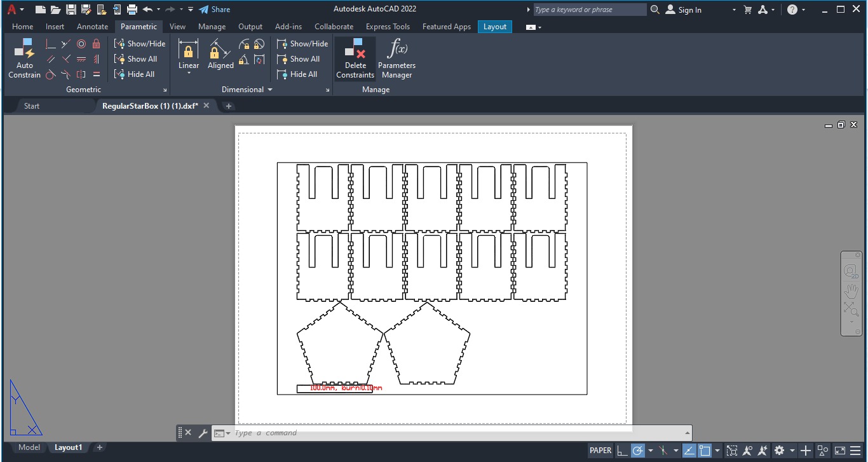This screenshot has width=868, height=462.
Task: Select the Perpendicular constraint icon
Action: 66,59
